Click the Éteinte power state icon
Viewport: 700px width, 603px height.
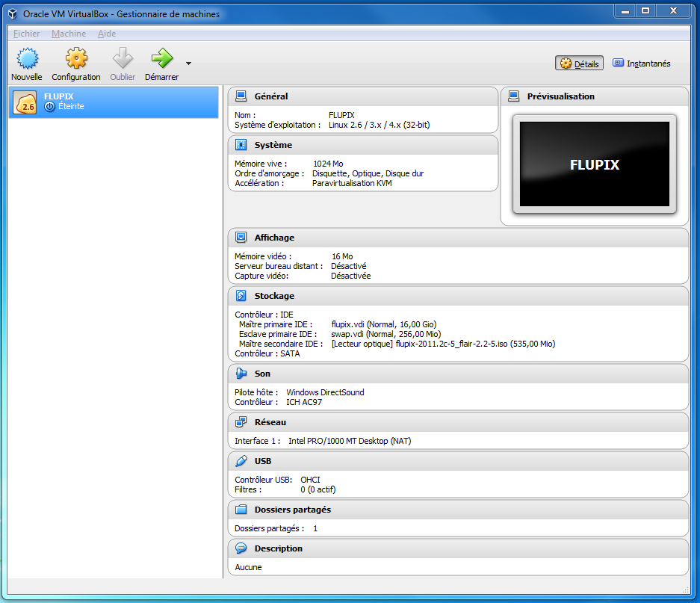(x=49, y=106)
